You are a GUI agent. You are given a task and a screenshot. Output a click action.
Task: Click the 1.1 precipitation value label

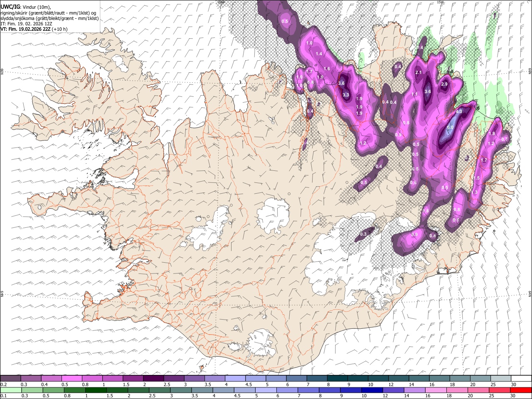click(x=414, y=94)
